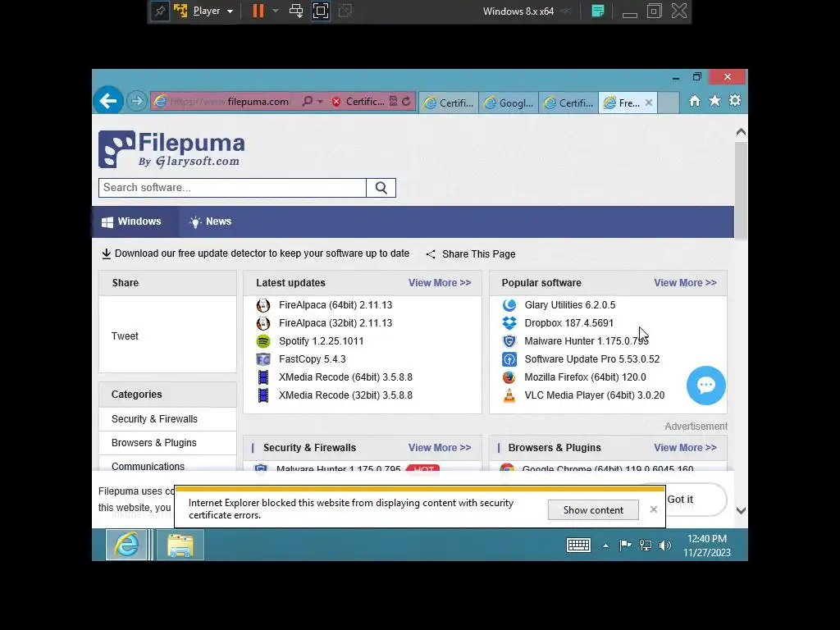Open a new tab button
This screenshot has width=840, height=630.
669,103
